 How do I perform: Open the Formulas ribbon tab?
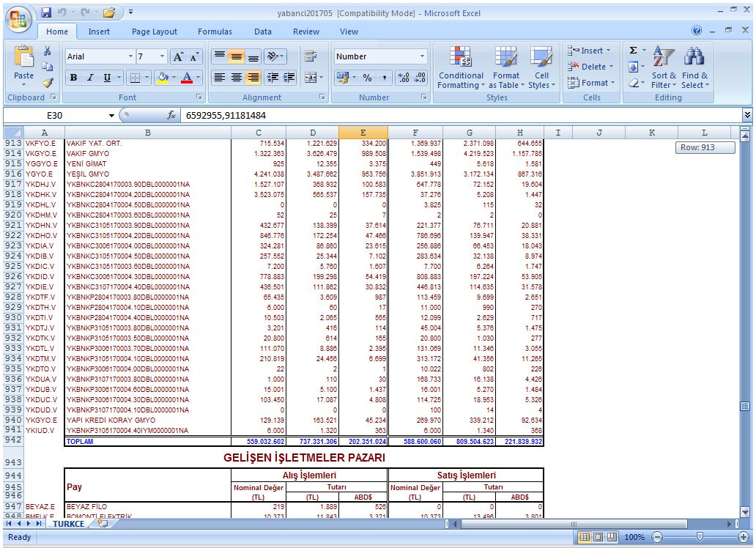pyautogui.click(x=215, y=32)
